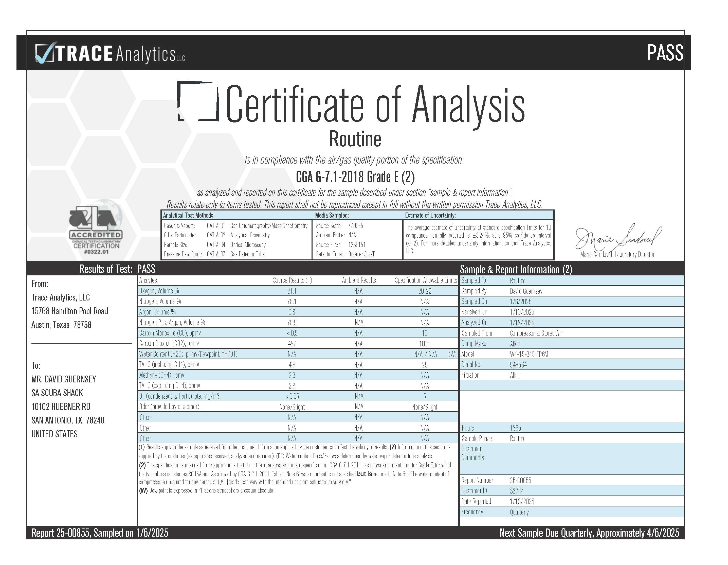This screenshot has height=565, width=728.
Task: Click CAT-A-03 Analytical Gravimetry method
Action: click(x=238, y=235)
